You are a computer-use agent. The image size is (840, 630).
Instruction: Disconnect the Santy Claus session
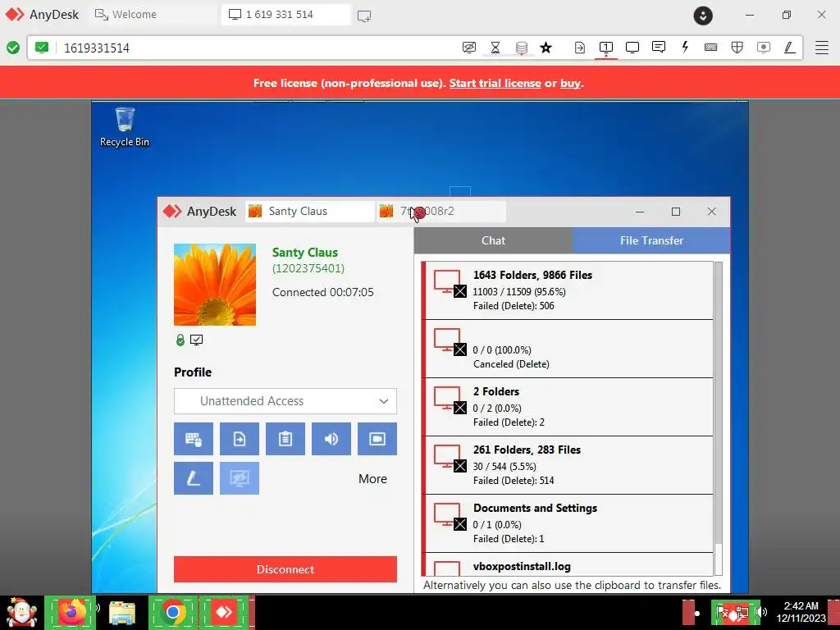click(x=285, y=569)
